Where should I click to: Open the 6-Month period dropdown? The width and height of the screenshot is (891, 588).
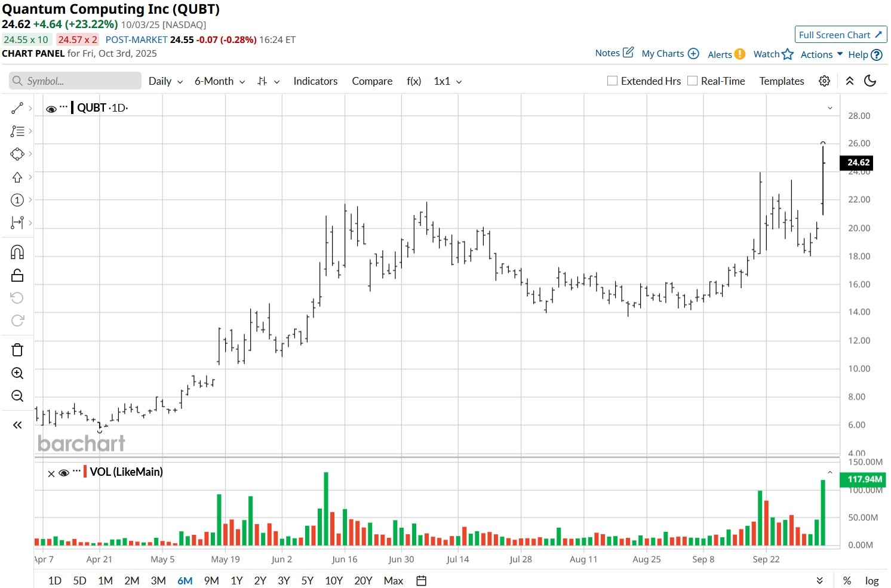[220, 81]
